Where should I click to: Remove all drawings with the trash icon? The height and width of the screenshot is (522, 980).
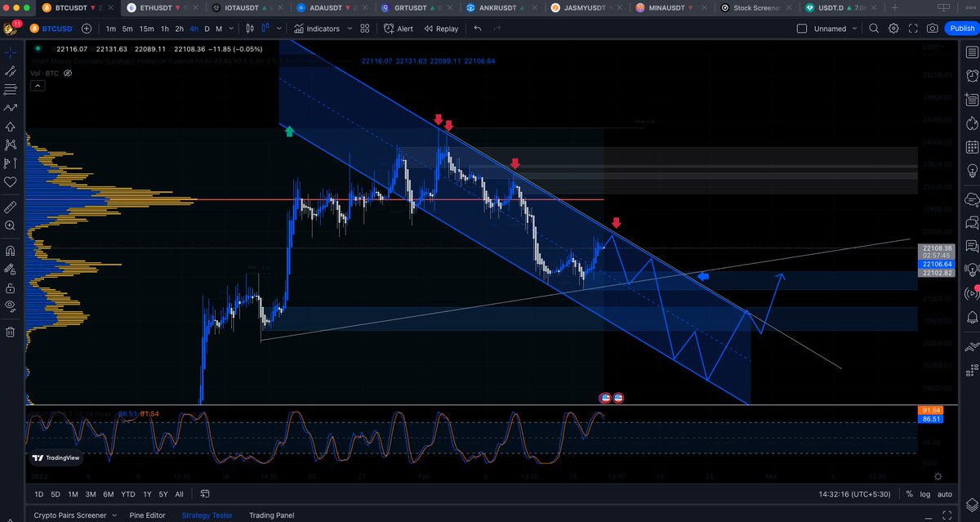(x=10, y=333)
